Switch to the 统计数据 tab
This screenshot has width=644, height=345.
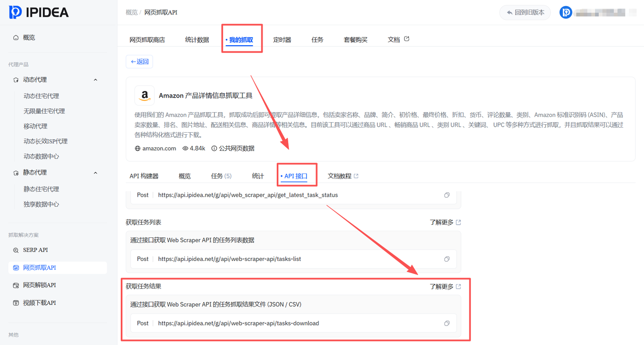[197, 39]
